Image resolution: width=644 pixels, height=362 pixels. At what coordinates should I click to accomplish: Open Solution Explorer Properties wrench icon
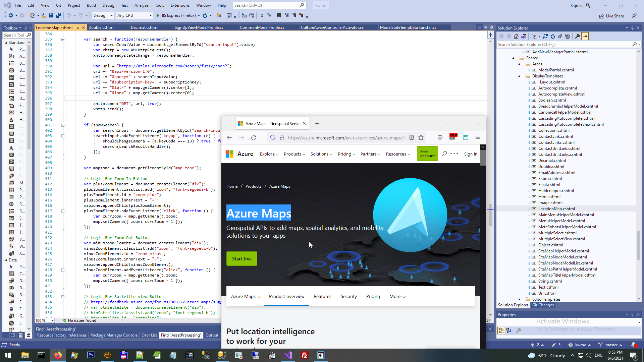pyautogui.click(x=578, y=36)
